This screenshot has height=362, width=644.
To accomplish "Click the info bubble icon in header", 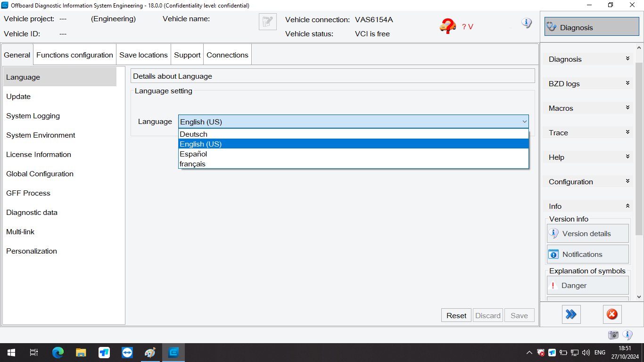I will tap(527, 23).
